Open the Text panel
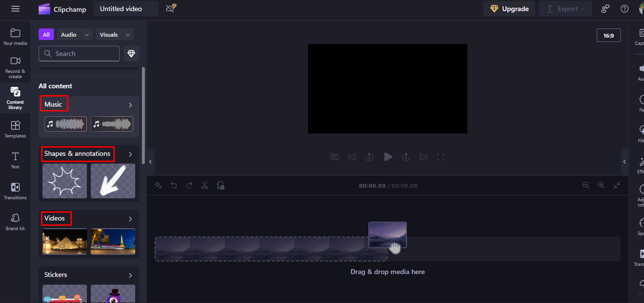 click(15, 160)
